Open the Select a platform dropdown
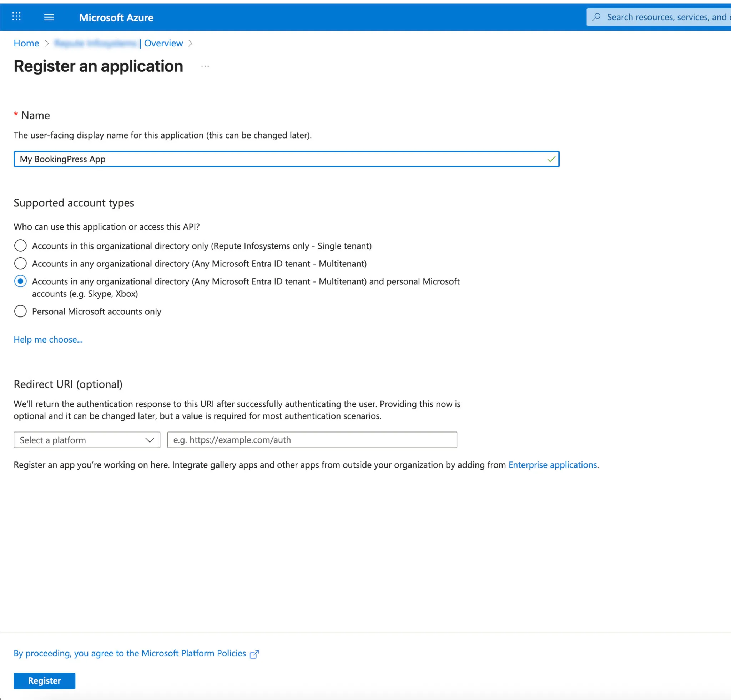Viewport: 731px width, 700px height. pyautogui.click(x=87, y=440)
